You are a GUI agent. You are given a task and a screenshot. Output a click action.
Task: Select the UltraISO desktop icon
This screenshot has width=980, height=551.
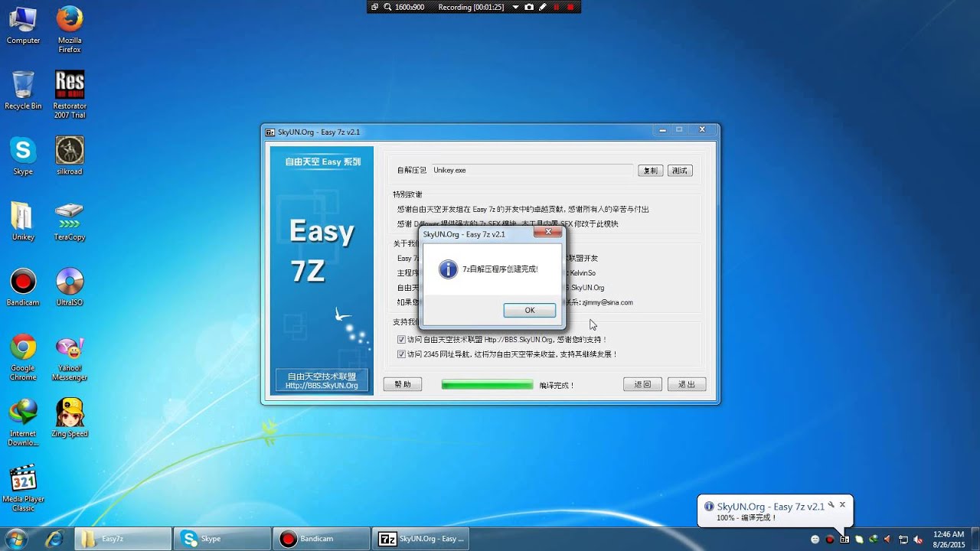[x=70, y=287]
